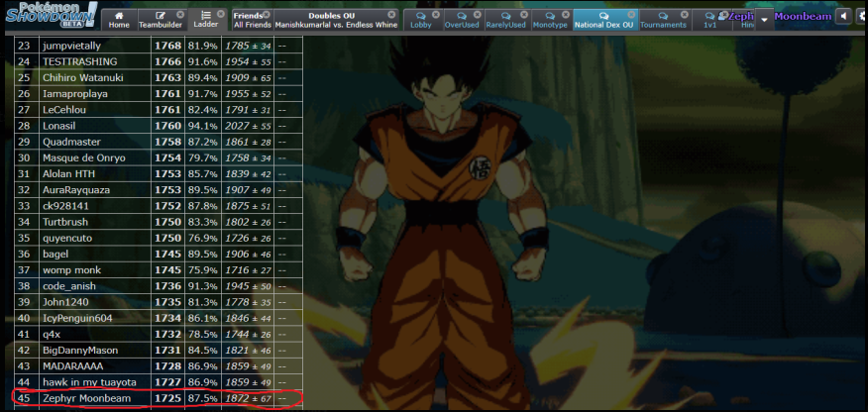Open the Home tab
Viewport: 868px width, 412px height.
point(119,20)
